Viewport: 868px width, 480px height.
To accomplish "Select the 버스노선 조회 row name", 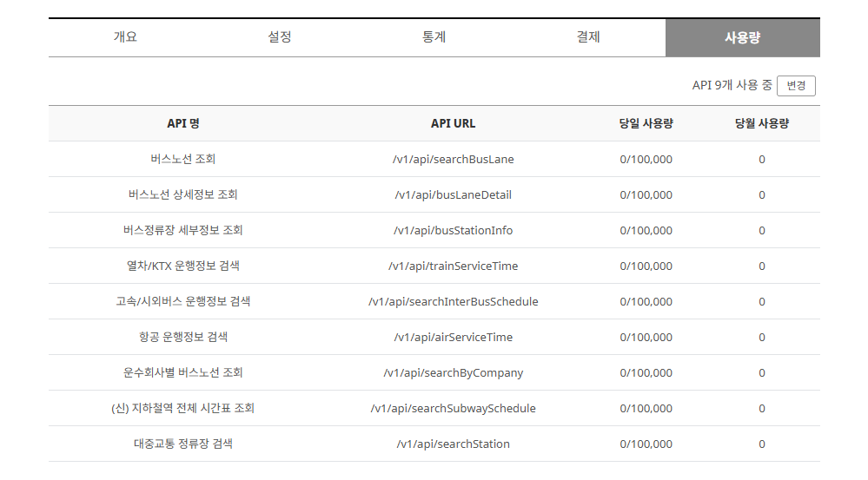I will click(183, 159).
